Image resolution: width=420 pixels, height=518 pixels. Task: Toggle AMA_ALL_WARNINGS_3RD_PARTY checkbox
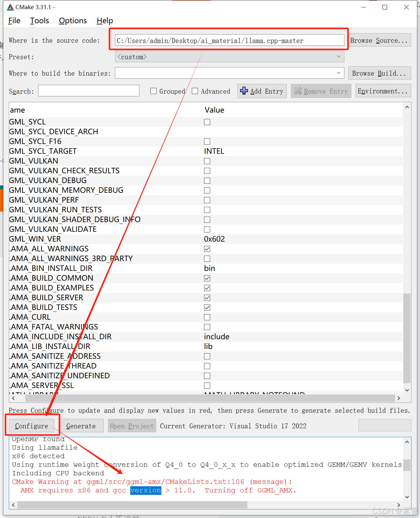[207, 259]
